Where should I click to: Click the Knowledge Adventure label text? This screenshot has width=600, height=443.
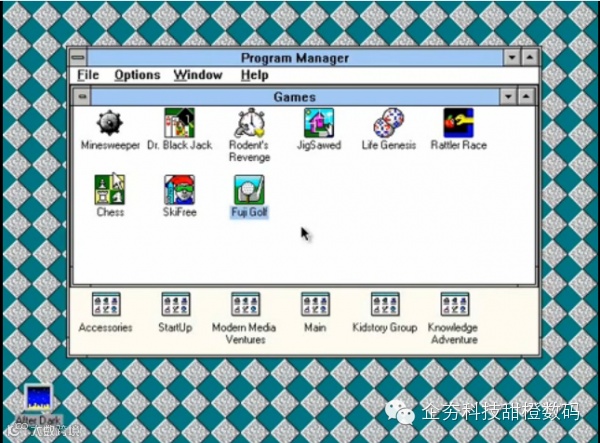[x=453, y=334]
